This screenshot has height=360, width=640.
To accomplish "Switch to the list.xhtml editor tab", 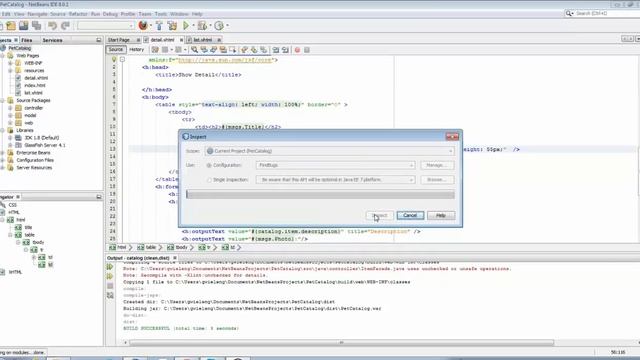I will 204,40.
